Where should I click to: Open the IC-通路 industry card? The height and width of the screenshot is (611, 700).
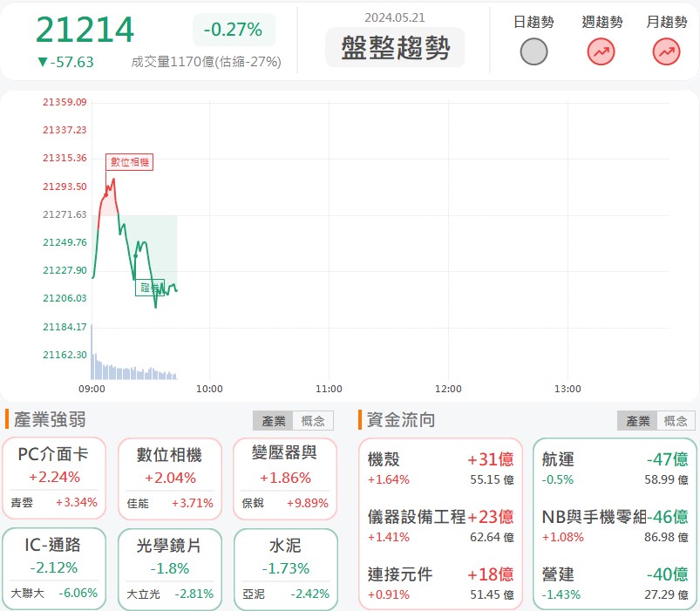coord(54,567)
